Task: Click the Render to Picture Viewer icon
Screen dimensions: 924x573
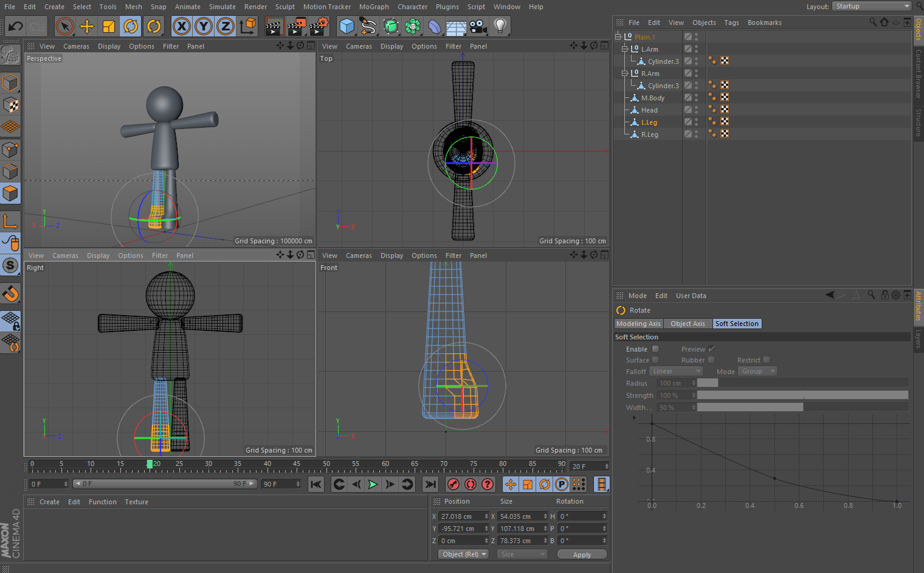Action: 297,26
